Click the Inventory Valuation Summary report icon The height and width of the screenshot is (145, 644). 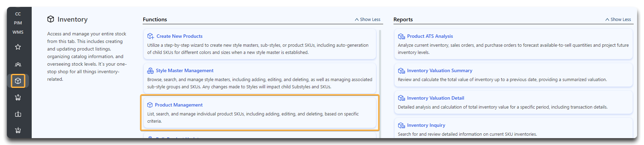[x=401, y=70]
